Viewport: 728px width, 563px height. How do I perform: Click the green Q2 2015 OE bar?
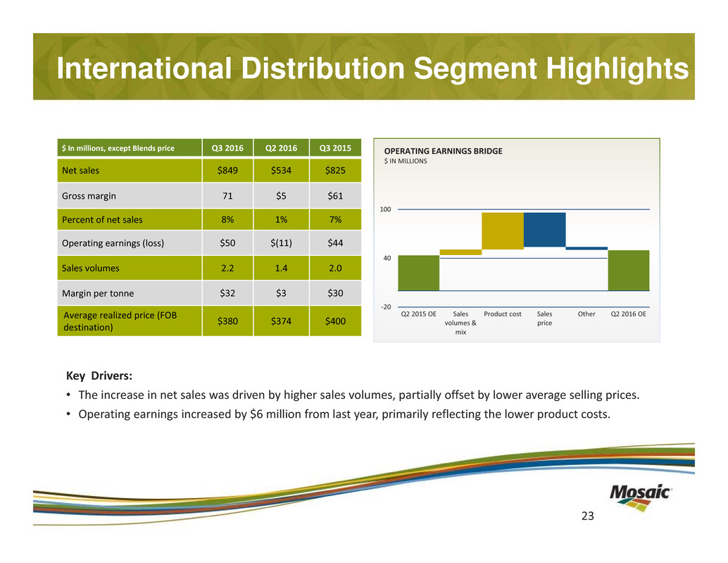tap(418, 273)
